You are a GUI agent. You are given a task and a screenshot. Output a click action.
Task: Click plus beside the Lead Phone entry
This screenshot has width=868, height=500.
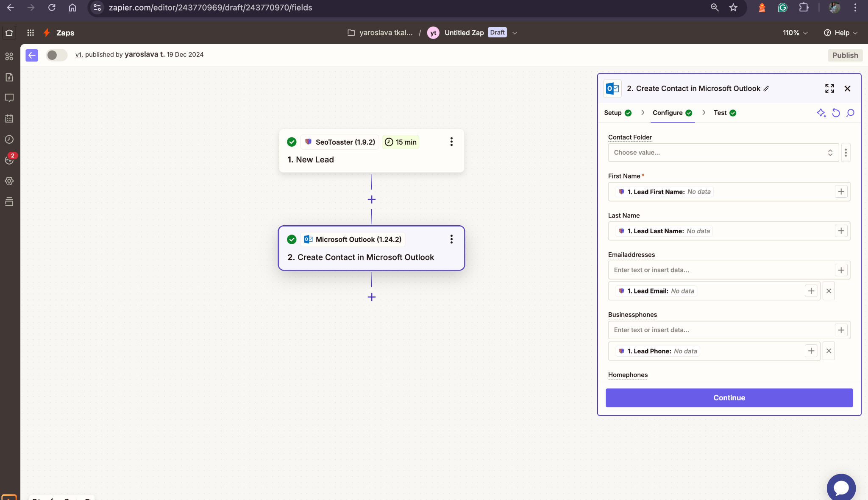click(811, 351)
